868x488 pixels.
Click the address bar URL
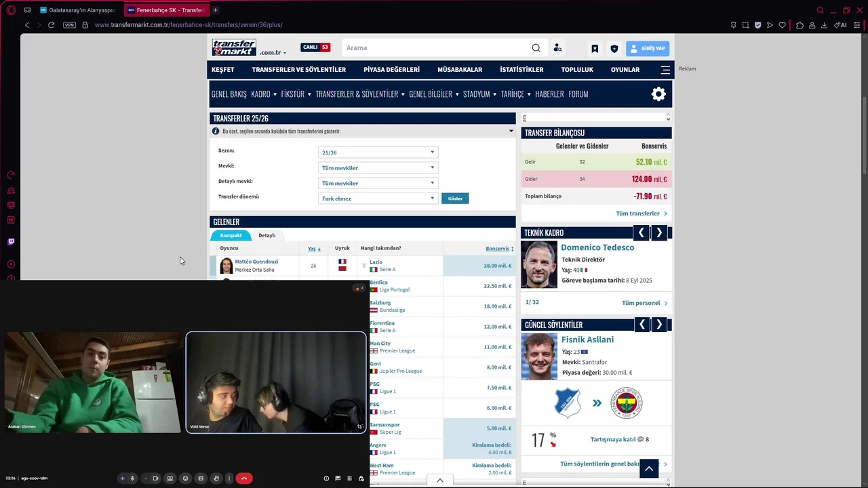[x=189, y=25]
